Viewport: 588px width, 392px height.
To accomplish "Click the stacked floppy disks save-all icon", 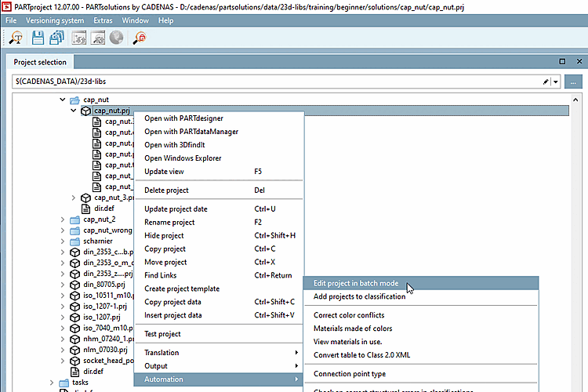I will pos(57,37).
